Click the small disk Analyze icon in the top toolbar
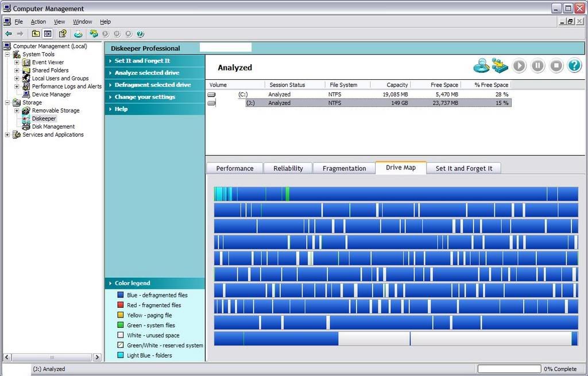This screenshot has width=588, height=376. [78, 34]
